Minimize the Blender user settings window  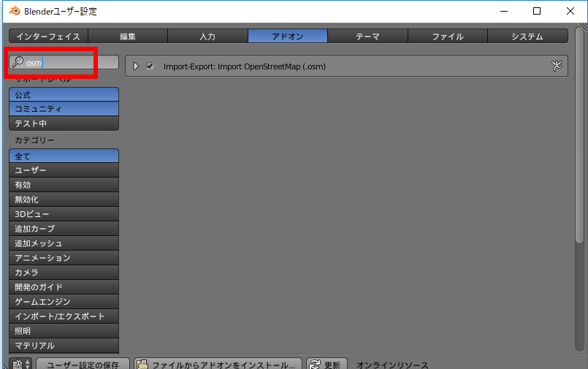coord(504,11)
